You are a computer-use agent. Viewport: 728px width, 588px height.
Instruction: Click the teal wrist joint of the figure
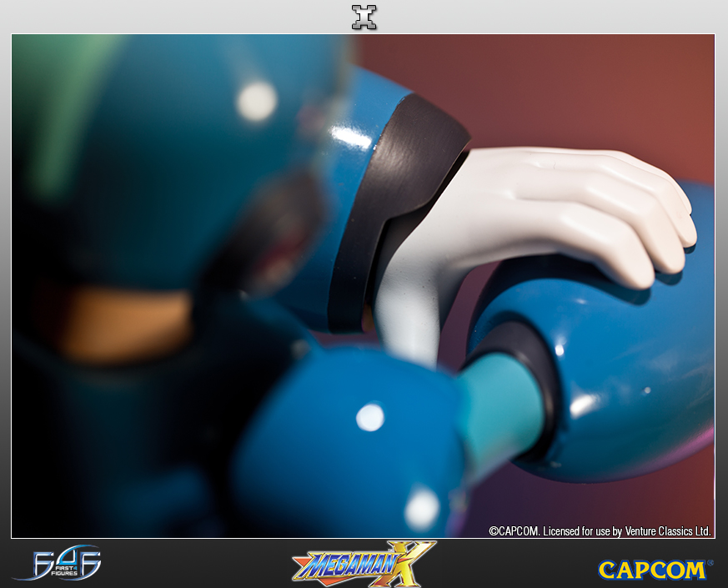[x=499, y=410]
